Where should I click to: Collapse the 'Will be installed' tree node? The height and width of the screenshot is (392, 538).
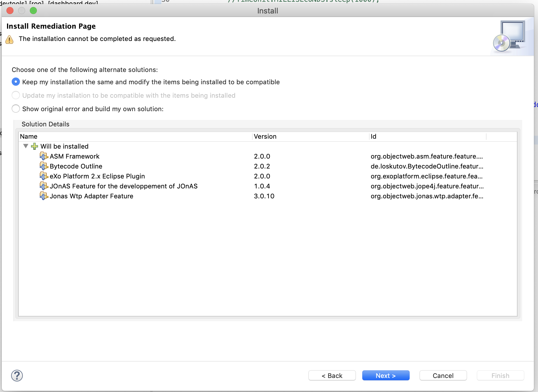pyautogui.click(x=26, y=146)
